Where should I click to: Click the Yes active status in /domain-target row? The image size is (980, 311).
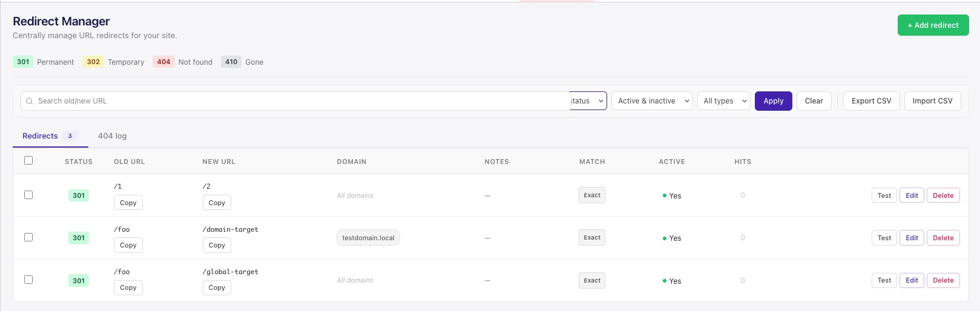pyautogui.click(x=672, y=238)
